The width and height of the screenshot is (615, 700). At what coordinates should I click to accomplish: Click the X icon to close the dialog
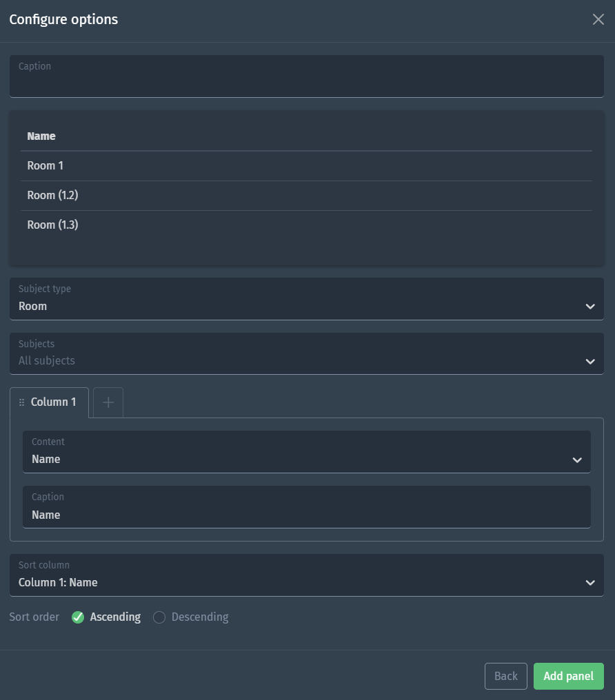598,19
